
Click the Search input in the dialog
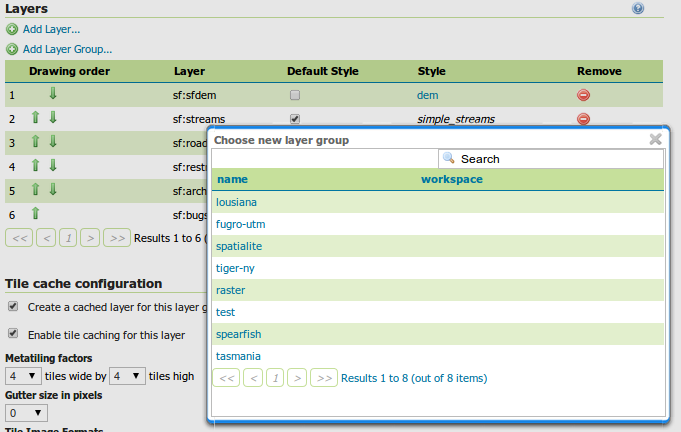551,159
